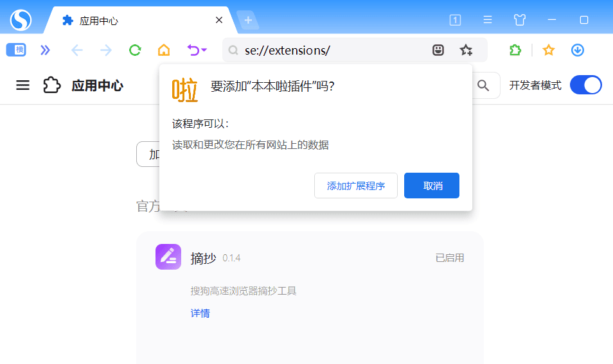Open the browser main menu in title bar
This screenshot has width=613, height=364.
(x=488, y=20)
